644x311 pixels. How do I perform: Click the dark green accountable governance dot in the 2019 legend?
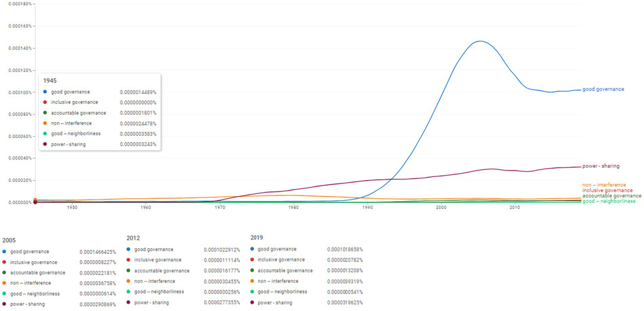pyautogui.click(x=252, y=270)
